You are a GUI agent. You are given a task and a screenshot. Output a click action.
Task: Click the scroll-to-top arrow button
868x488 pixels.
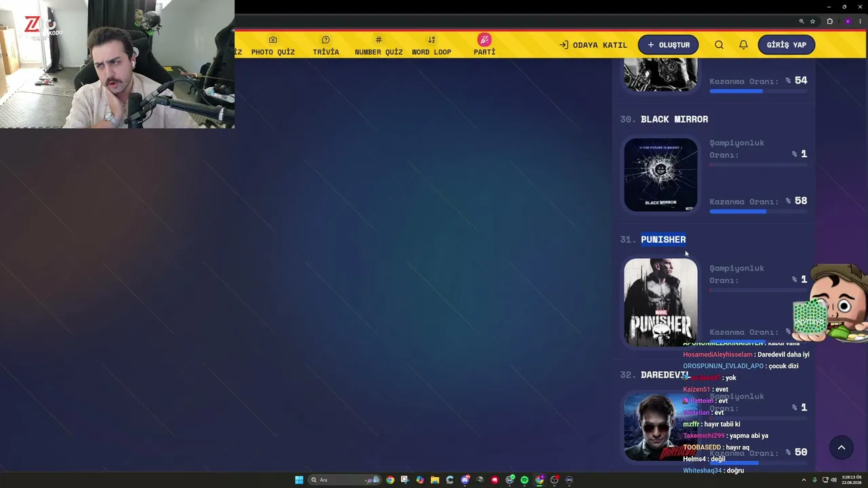coord(841,447)
